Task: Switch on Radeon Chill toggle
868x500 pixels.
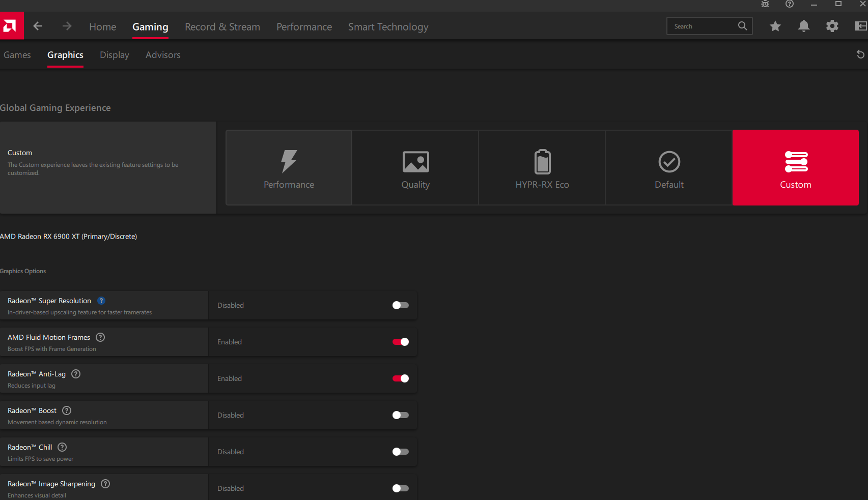Action: pos(401,452)
